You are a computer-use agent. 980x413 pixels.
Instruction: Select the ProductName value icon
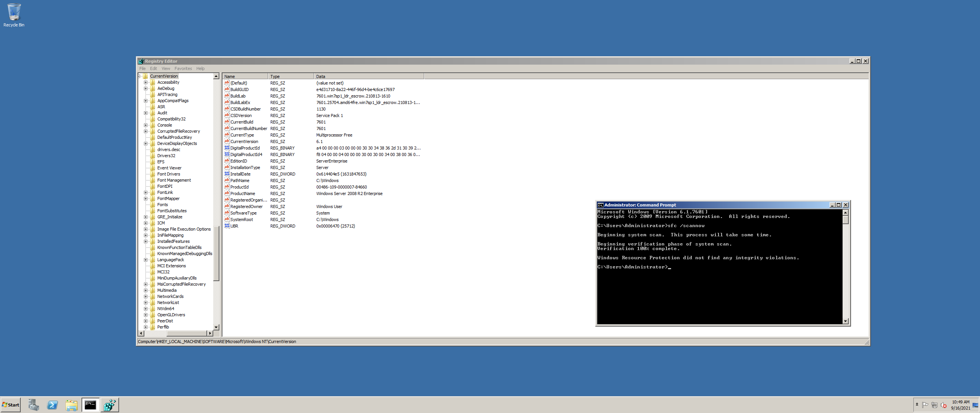(x=227, y=193)
